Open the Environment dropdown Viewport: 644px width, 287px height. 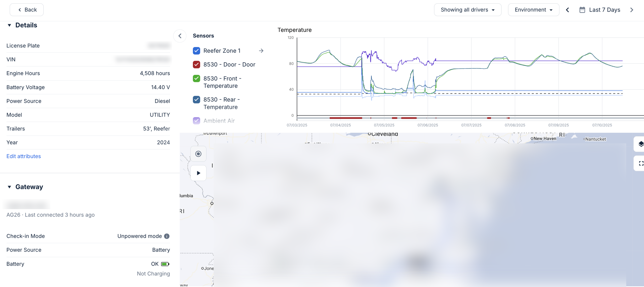pyautogui.click(x=533, y=10)
